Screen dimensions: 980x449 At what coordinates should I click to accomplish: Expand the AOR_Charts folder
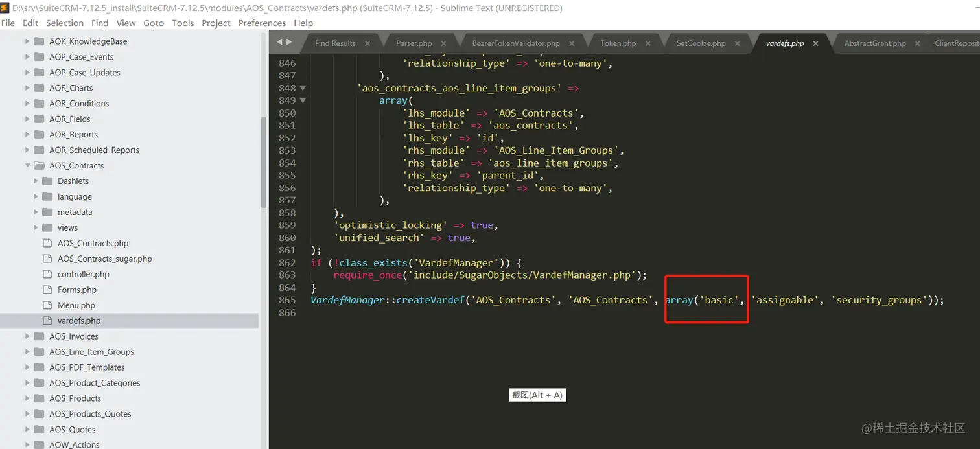(28, 88)
